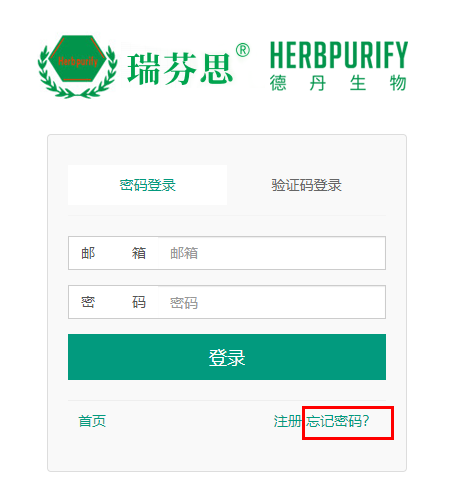This screenshot has height=502, width=464.
Task: Open the 注册 registration link
Action: [x=287, y=421]
